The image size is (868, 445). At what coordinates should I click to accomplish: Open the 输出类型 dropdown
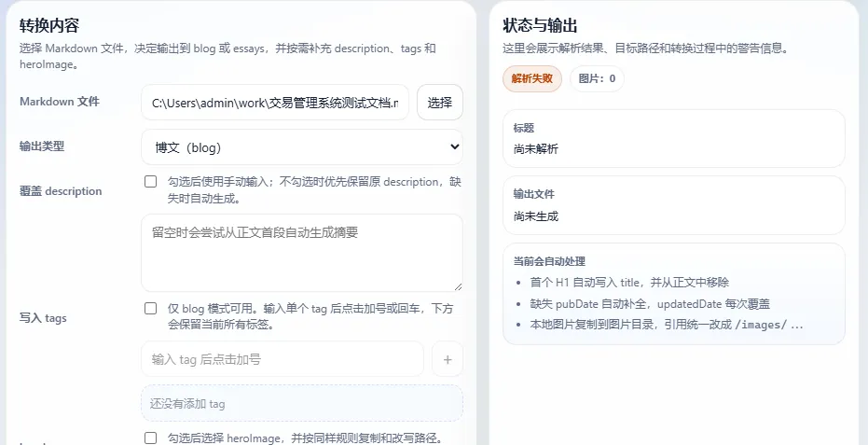click(x=301, y=147)
